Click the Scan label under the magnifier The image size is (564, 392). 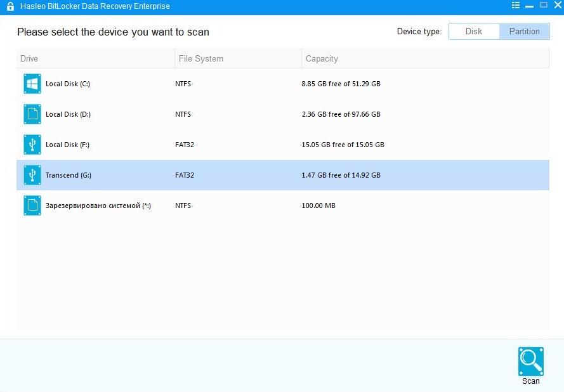tap(531, 381)
